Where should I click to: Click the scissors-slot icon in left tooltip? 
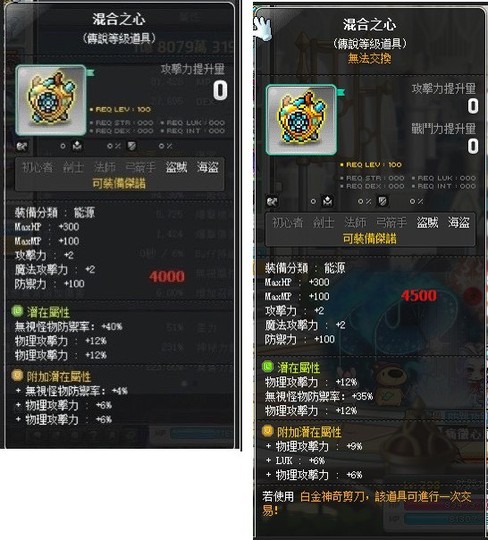pos(22,146)
